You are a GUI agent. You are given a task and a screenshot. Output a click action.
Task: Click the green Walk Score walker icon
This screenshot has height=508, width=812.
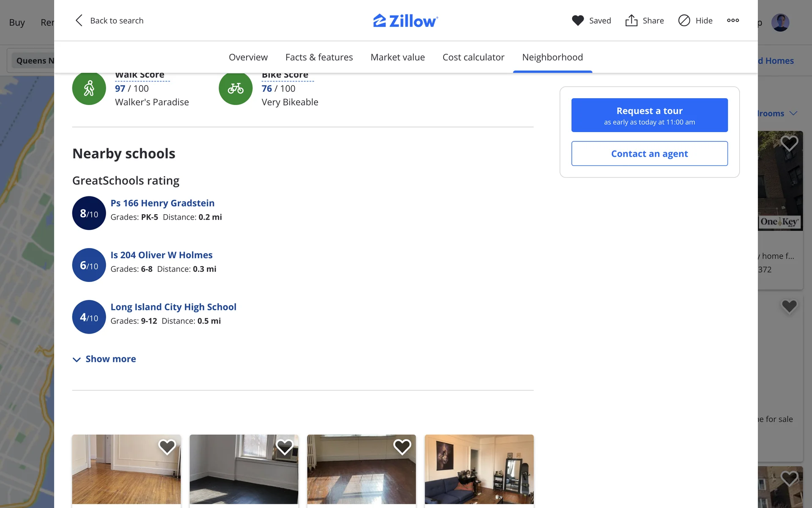(x=89, y=88)
